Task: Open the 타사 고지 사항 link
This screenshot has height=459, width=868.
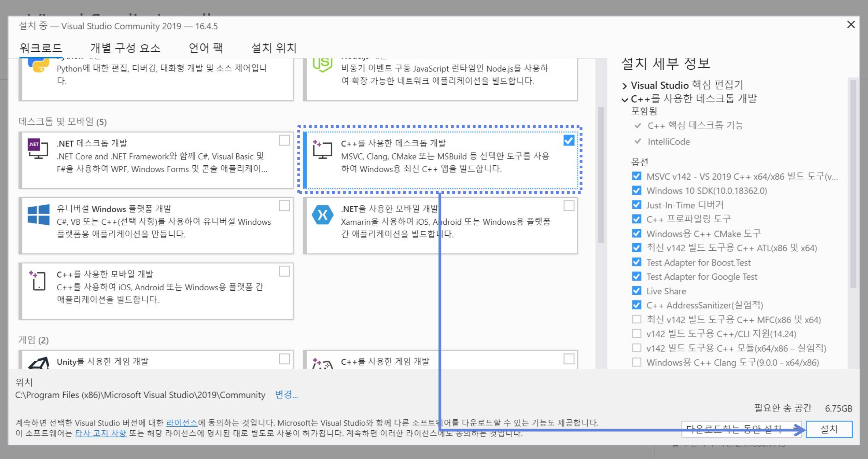Action: [x=100, y=433]
